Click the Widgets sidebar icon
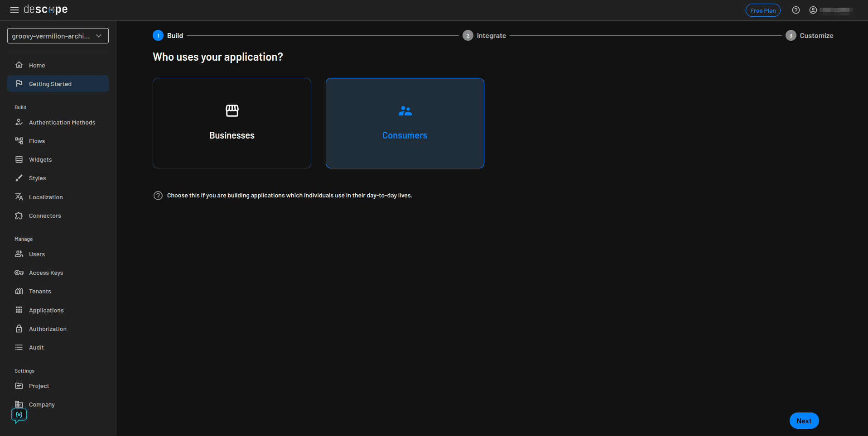Viewport: 868px width, 436px height. tap(19, 159)
